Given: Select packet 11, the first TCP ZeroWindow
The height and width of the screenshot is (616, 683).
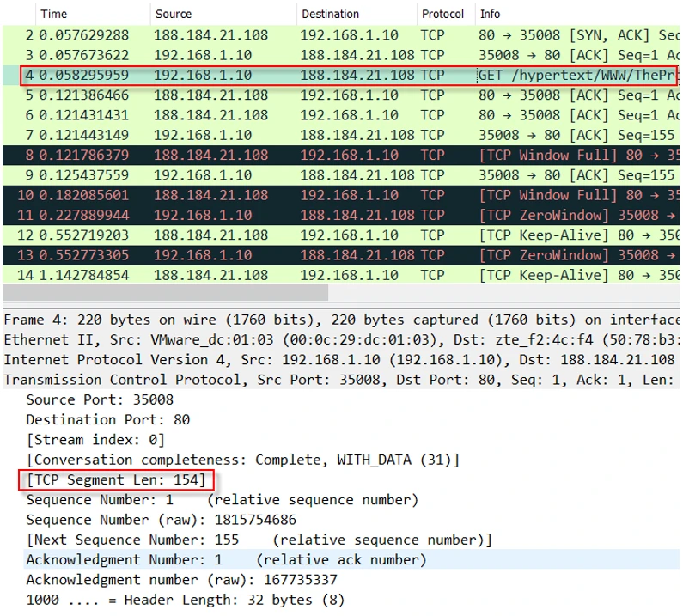Looking at the screenshot, I should point(344,215).
